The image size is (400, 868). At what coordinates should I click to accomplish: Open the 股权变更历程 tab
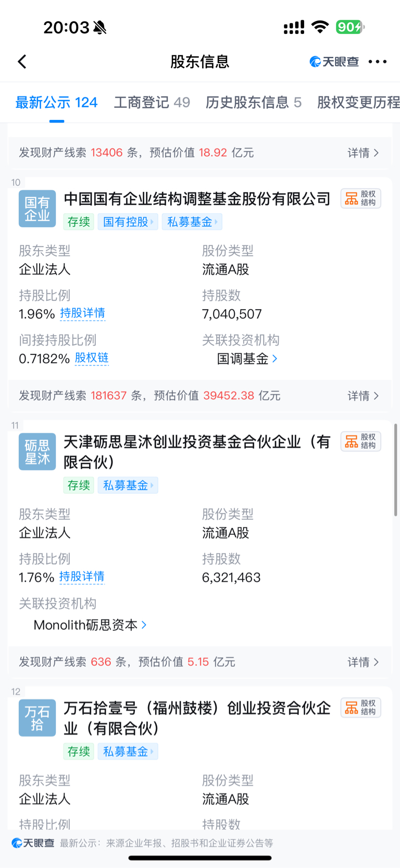coord(358,102)
